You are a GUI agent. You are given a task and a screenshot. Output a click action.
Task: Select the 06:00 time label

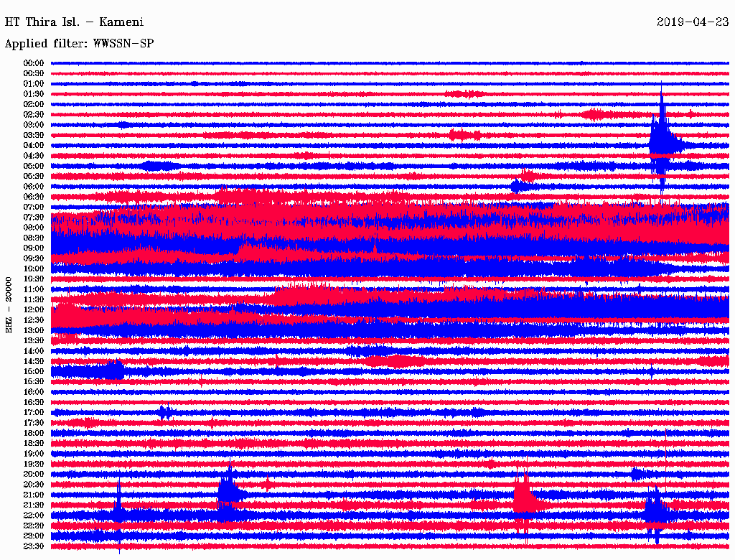click(34, 186)
